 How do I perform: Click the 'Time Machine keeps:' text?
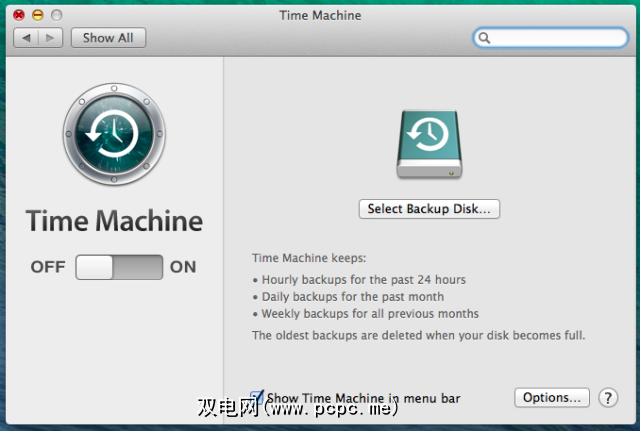coord(309,258)
